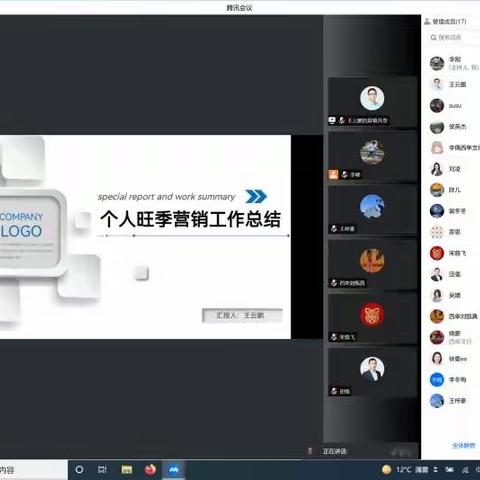Select the red tiger avatar video tile
Image resolution: width=480 pixels, height=480 pixels.
[373, 319]
